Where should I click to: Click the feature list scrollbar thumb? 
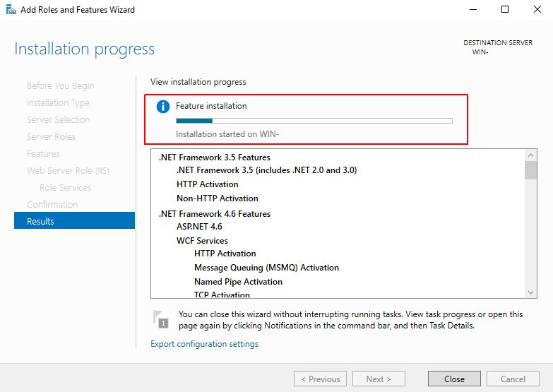pyautogui.click(x=530, y=170)
